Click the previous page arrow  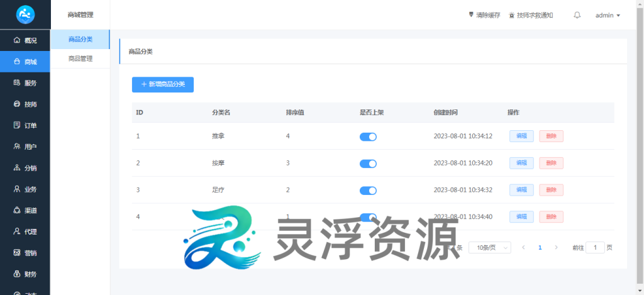point(523,247)
